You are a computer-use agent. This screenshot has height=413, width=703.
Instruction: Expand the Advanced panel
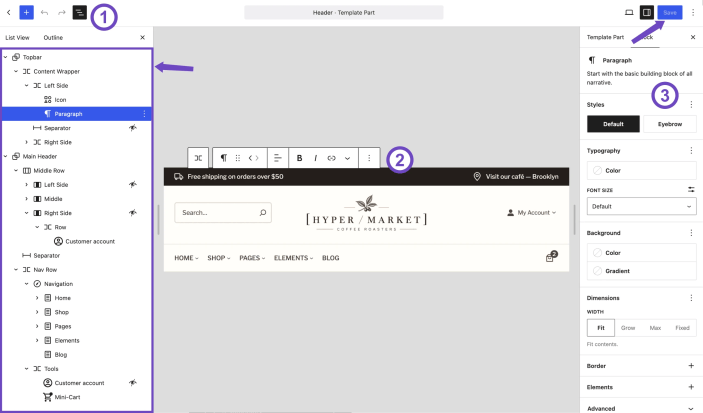coord(642,408)
